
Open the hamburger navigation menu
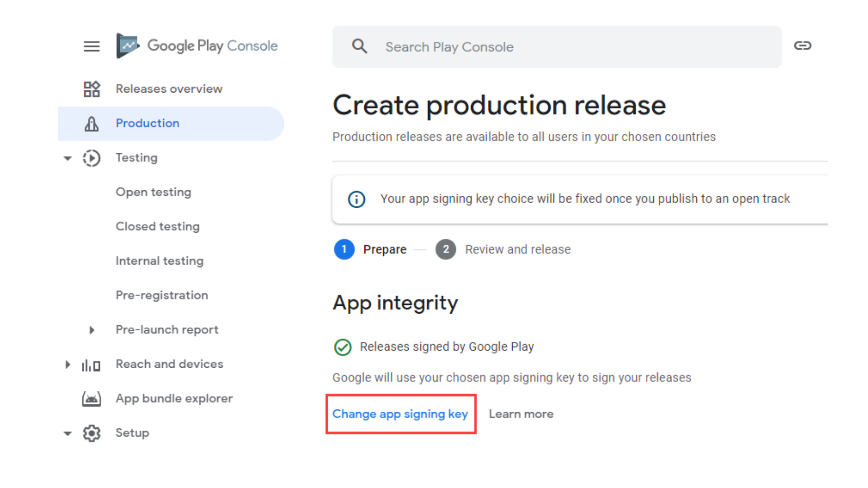[91, 46]
